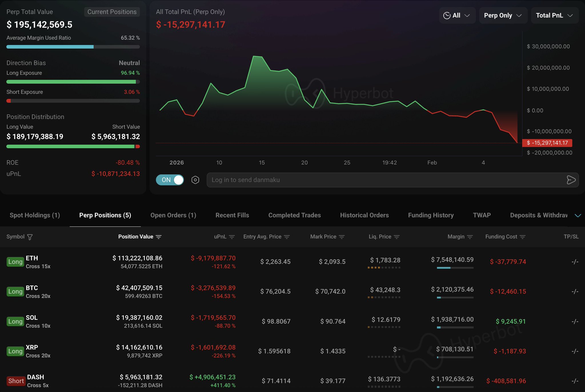
Task: Turn off the danmaku ON switch
Action: pos(170,180)
